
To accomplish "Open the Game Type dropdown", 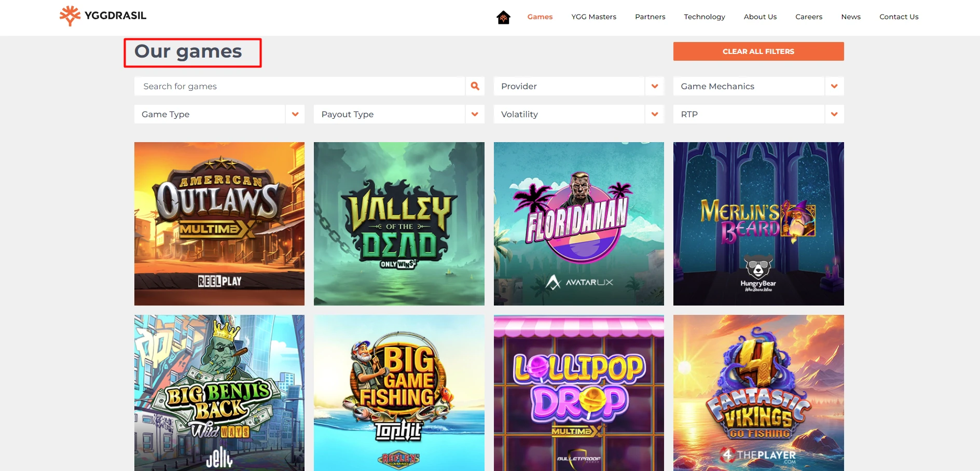I will pos(210,114).
